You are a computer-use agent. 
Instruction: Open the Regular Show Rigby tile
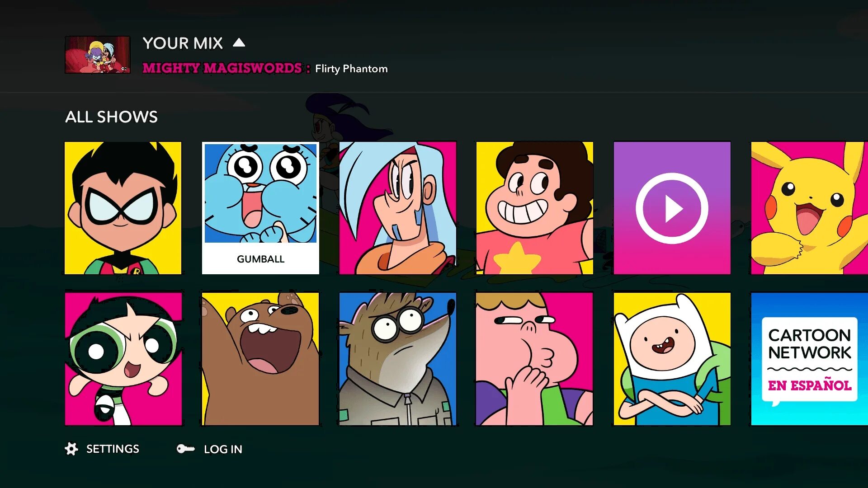tap(398, 359)
